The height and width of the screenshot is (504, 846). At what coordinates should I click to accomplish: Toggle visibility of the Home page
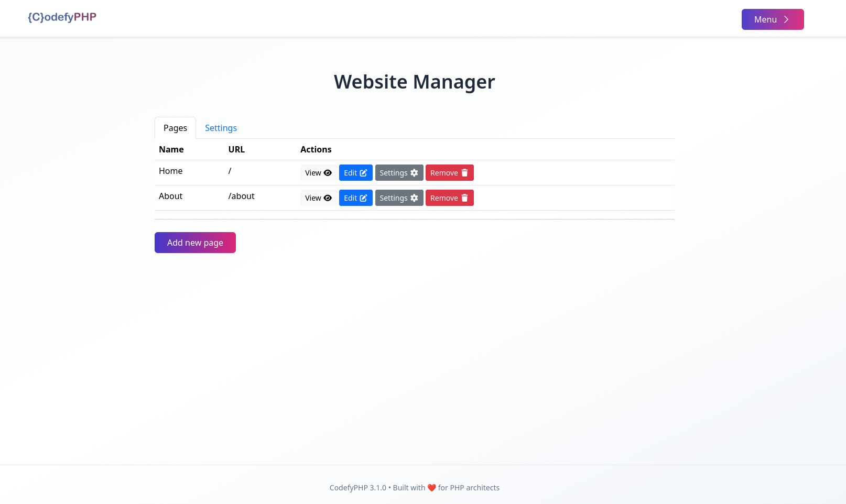click(318, 172)
